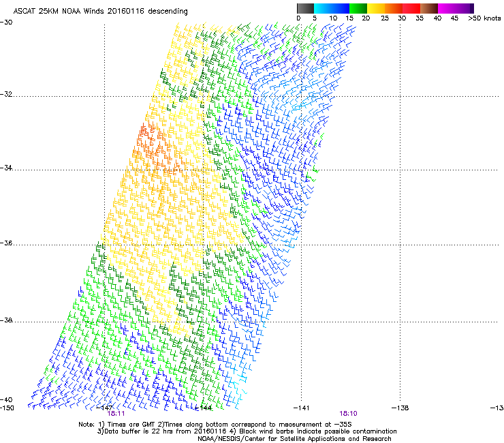Viewport: 504px width, 443px height.
Task: Click the '-38' latitude axis label
Action: click(x=6, y=320)
